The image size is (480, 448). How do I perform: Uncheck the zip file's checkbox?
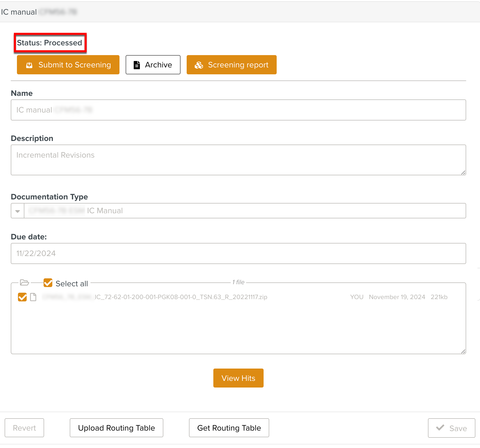[x=22, y=297]
